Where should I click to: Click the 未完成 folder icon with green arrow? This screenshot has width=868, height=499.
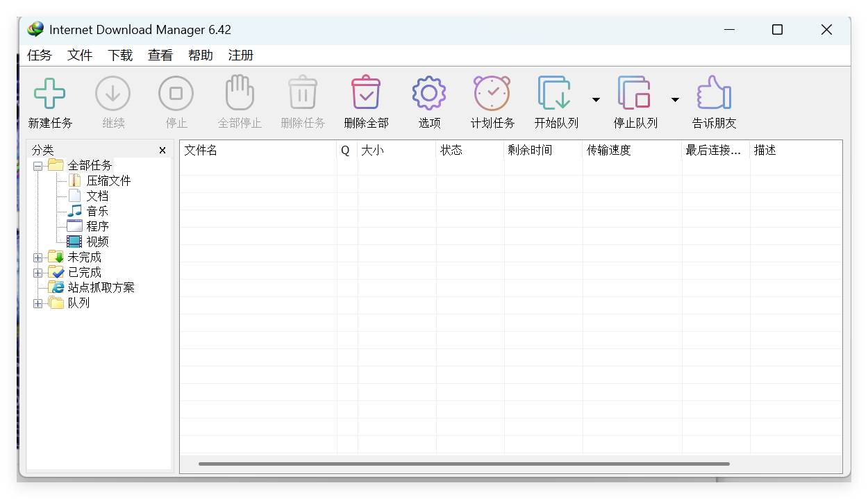pyautogui.click(x=56, y=257)
